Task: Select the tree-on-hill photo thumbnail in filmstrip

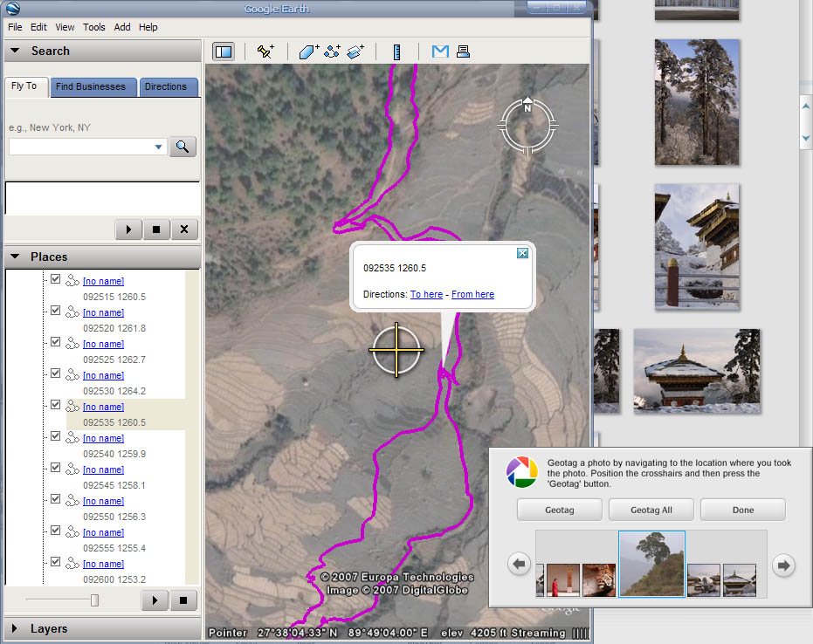Action: (651, 564)
